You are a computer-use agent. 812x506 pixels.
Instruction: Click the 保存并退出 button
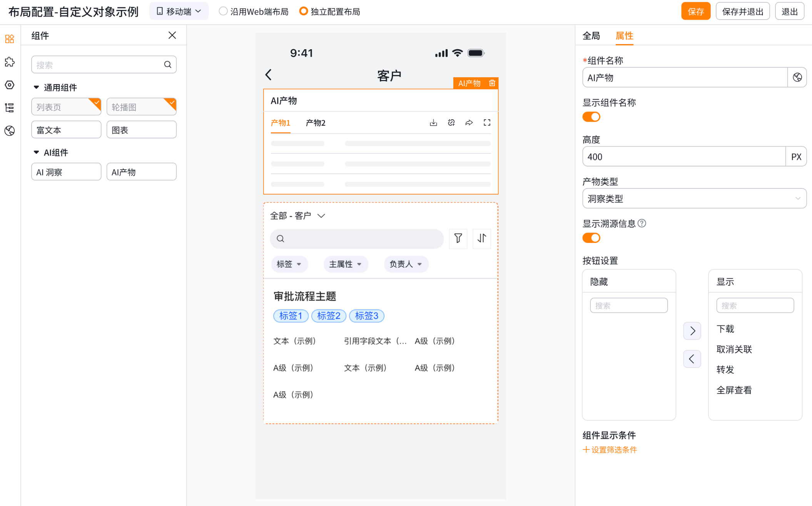pyautogui.click(x=742, y=12)
